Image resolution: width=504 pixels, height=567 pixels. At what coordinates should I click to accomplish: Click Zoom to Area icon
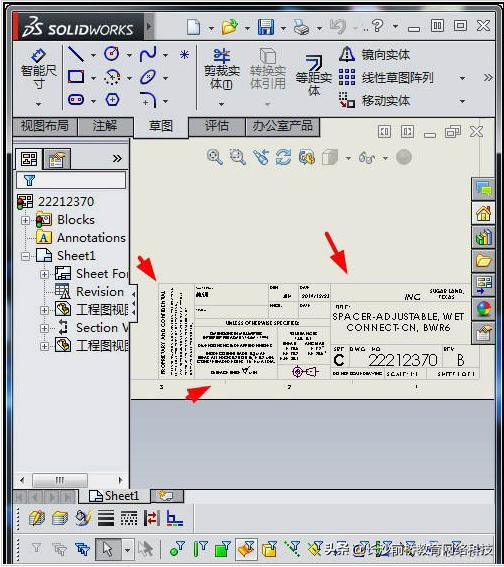click(238, 157)
